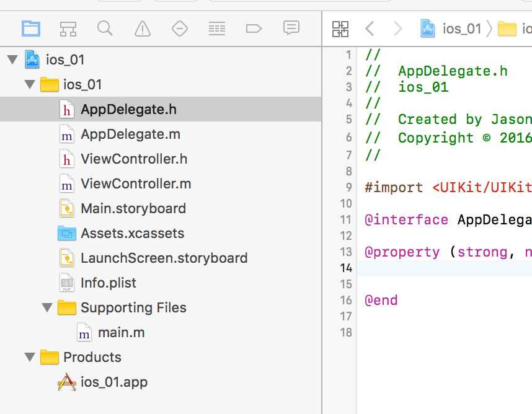Open the Breakpoint navigator
Viewport: 532px width, 414px height.
[254, 29]
